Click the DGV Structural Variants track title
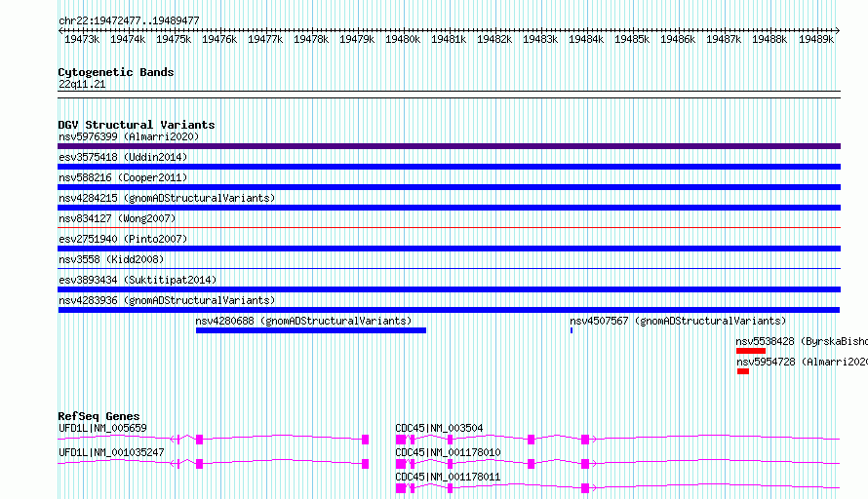The height and width of the screenshot is (499, 868). click(x=137, y=125)
